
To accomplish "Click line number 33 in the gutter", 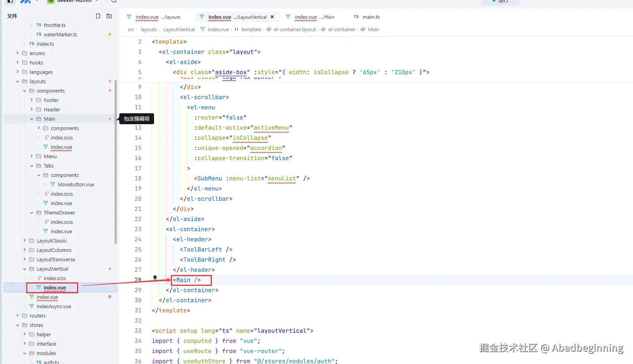I will tap(138, 331).
